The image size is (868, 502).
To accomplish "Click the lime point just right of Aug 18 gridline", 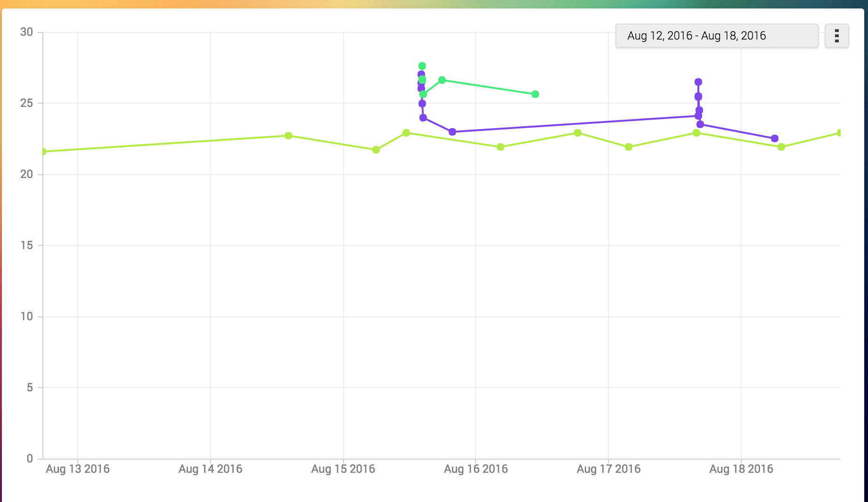I will [781, 147].
